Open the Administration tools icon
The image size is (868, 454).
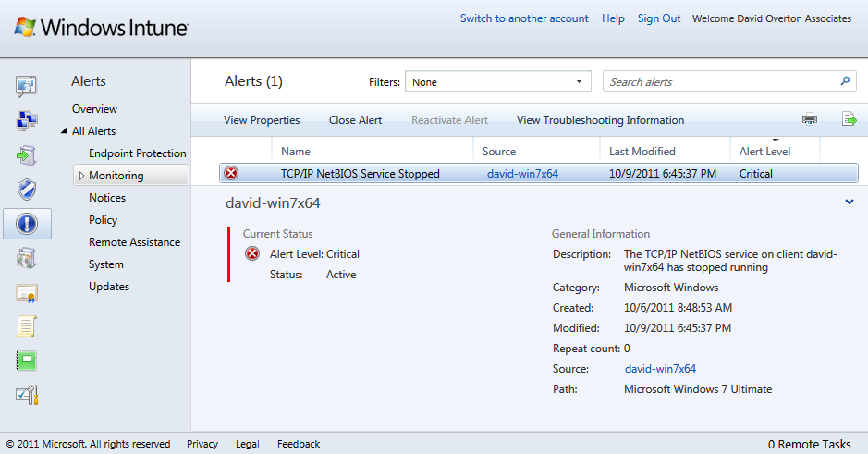26,396
